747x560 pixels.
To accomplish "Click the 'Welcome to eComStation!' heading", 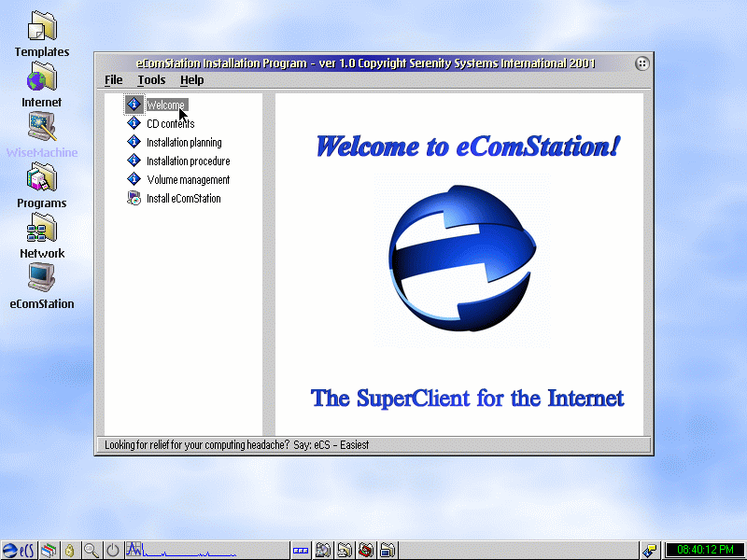I will click(468, 146).
